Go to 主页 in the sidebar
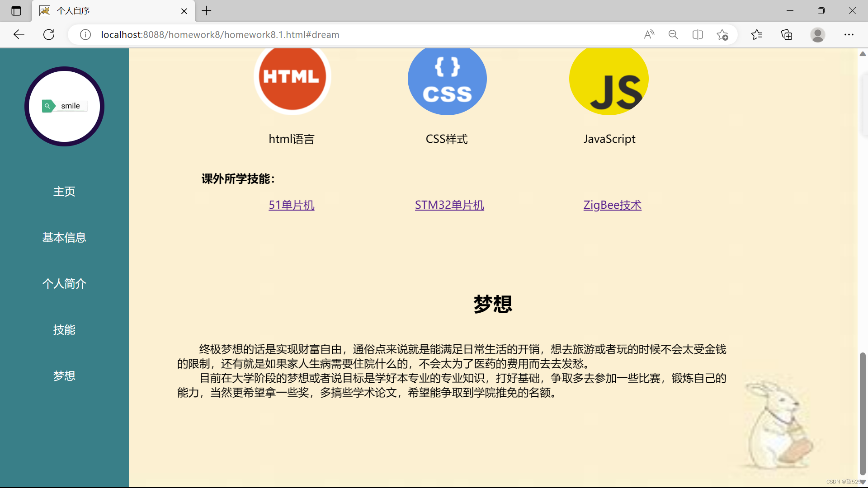This screenshot has height=488, width=868. [64, 192]
